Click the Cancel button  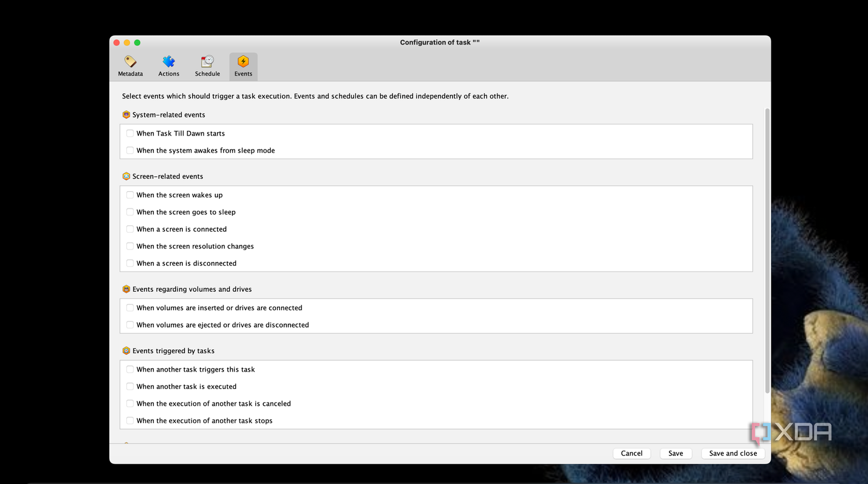631,453
